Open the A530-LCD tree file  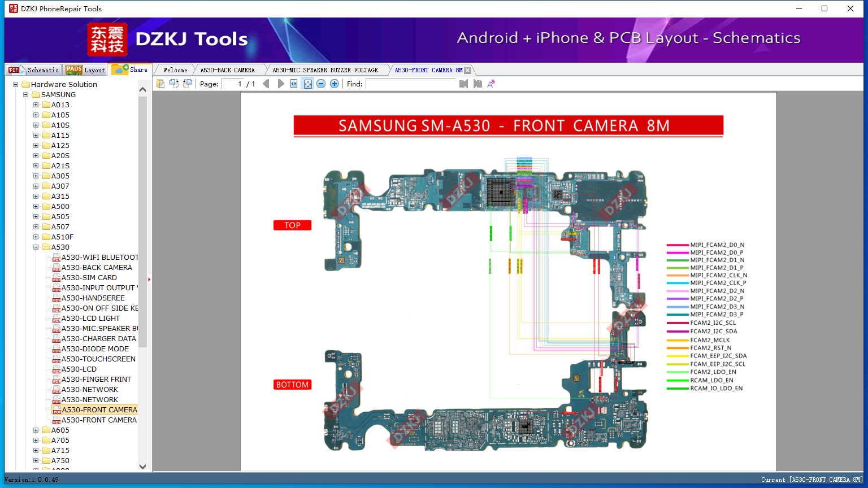coord(79,369)
